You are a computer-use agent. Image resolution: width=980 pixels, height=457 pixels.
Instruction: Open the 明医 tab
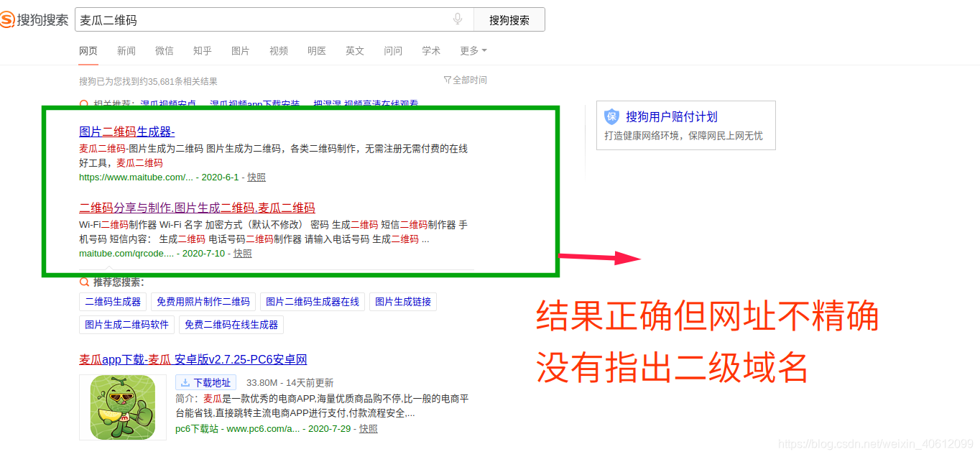[317, 51]
